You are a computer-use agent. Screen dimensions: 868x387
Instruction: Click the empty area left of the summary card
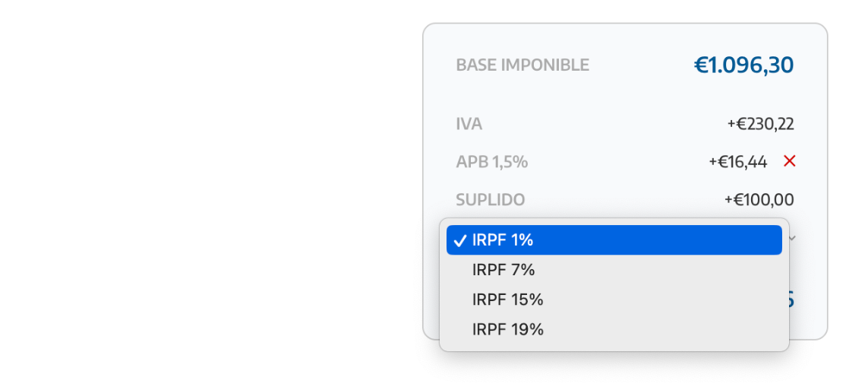(213, 190)
